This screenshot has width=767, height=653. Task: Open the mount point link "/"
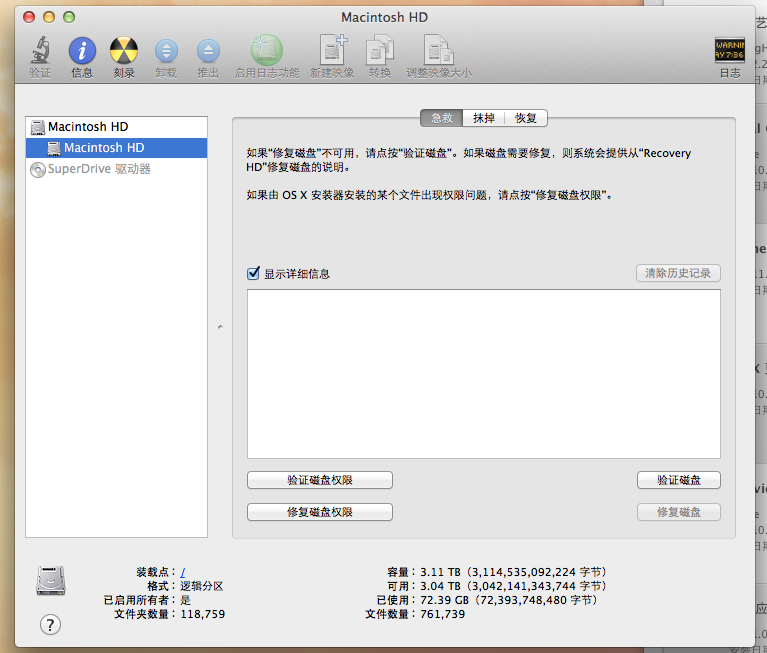point(183,572)
